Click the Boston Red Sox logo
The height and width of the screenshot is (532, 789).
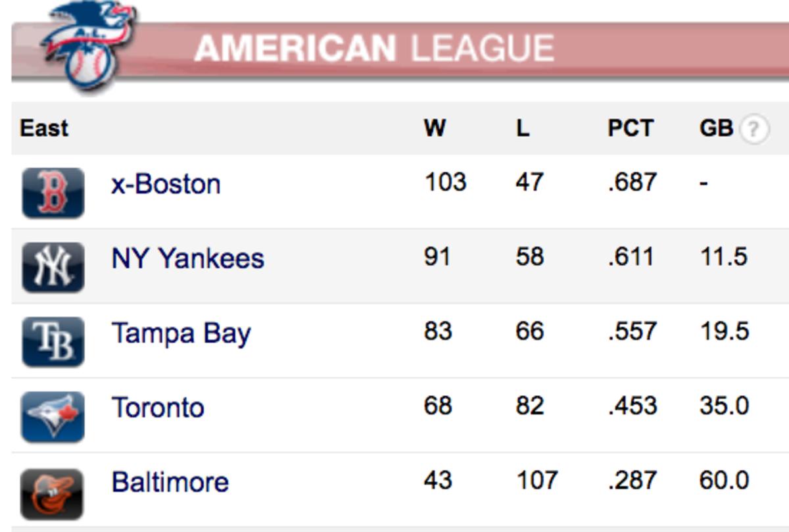[x=53, y=193]
